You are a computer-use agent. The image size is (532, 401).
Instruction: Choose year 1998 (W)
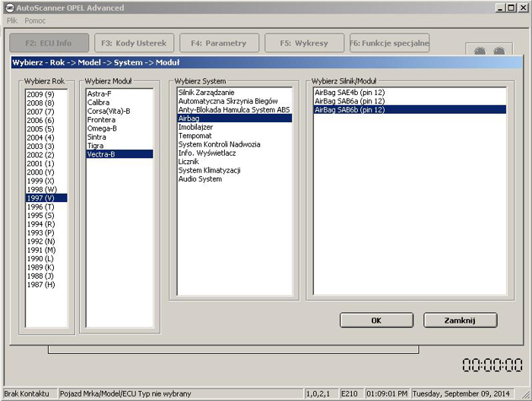click(40, 189)
